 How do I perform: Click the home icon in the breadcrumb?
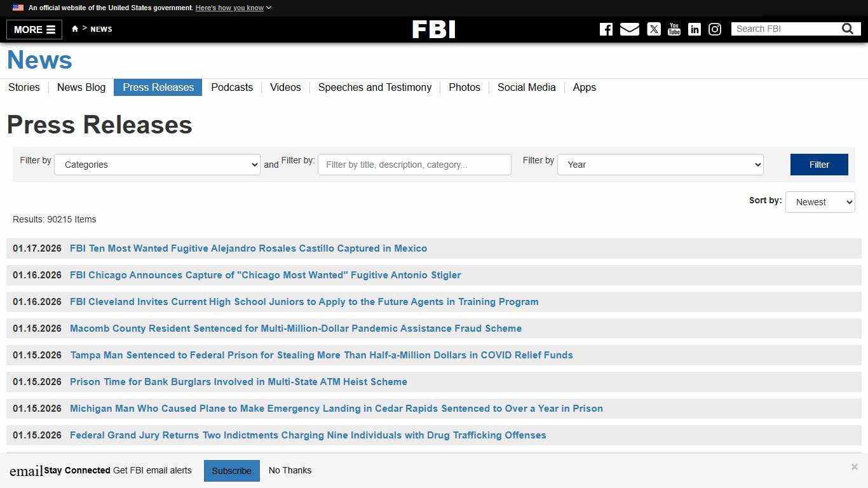tap(74, 29)
